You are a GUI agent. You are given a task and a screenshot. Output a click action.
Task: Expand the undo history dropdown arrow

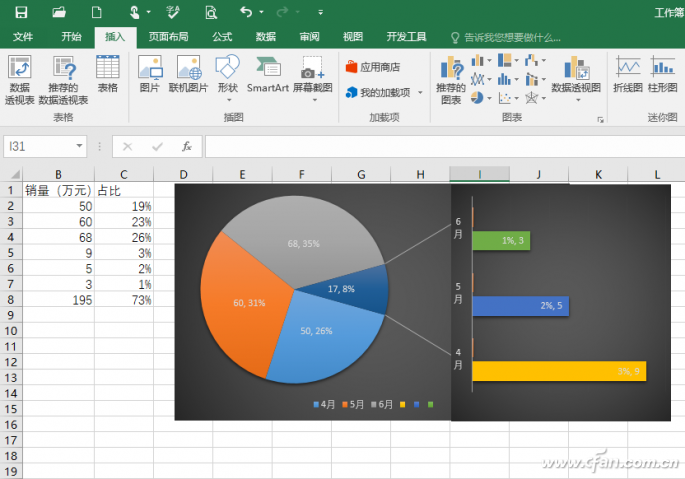click(x=261, y=12)
